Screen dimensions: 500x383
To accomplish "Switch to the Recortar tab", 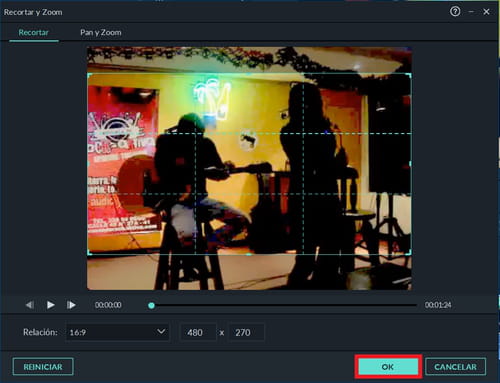I will (33, 32).
